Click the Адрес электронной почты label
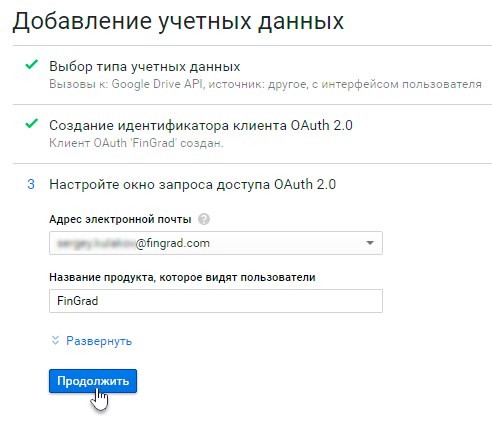The width and height of the screenshot is (492, 425). click(x=120, y=219)
